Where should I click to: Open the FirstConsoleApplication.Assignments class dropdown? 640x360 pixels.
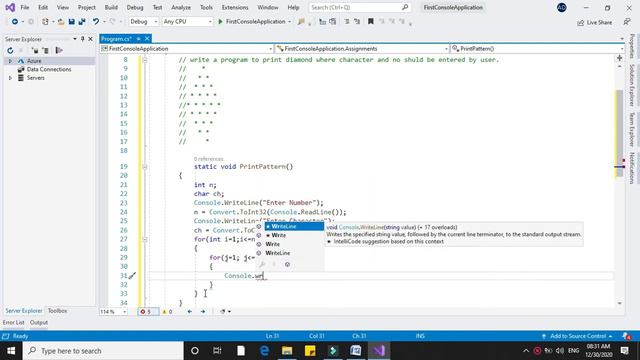coord(362,49)
